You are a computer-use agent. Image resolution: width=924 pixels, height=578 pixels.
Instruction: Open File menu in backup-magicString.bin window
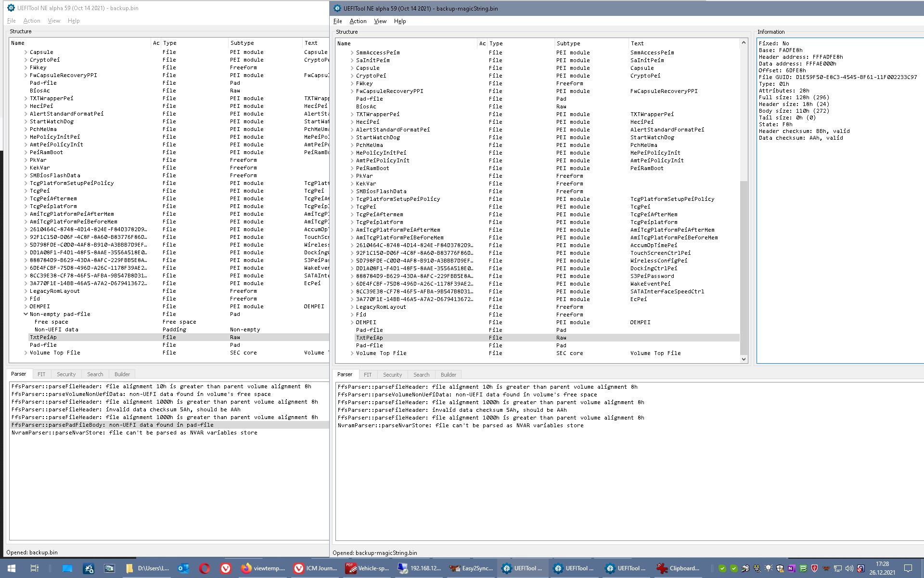coord(338,21)
